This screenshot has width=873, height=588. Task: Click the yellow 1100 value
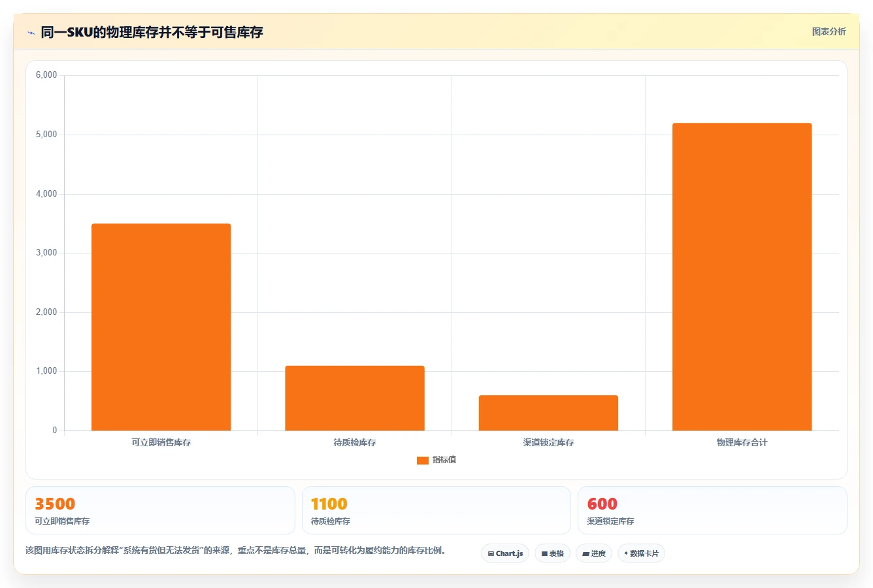click(329, 504)
